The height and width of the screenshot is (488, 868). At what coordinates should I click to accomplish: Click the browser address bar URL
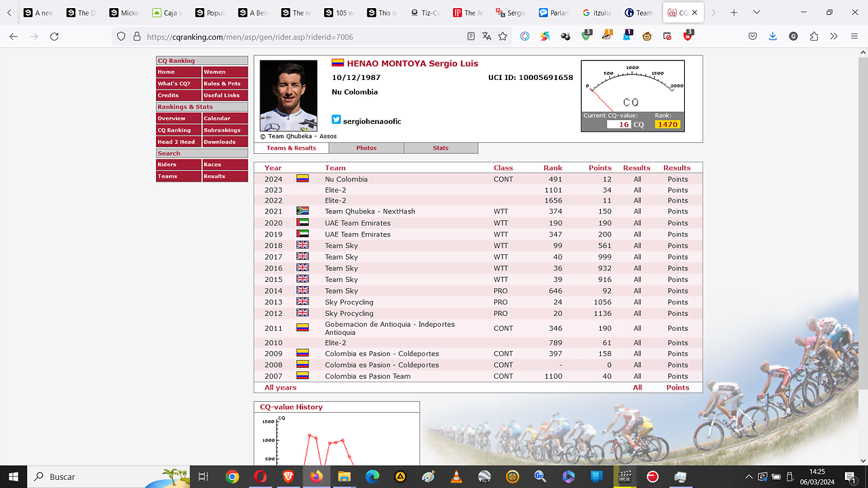pyautogui.click(x=250, y=37)
